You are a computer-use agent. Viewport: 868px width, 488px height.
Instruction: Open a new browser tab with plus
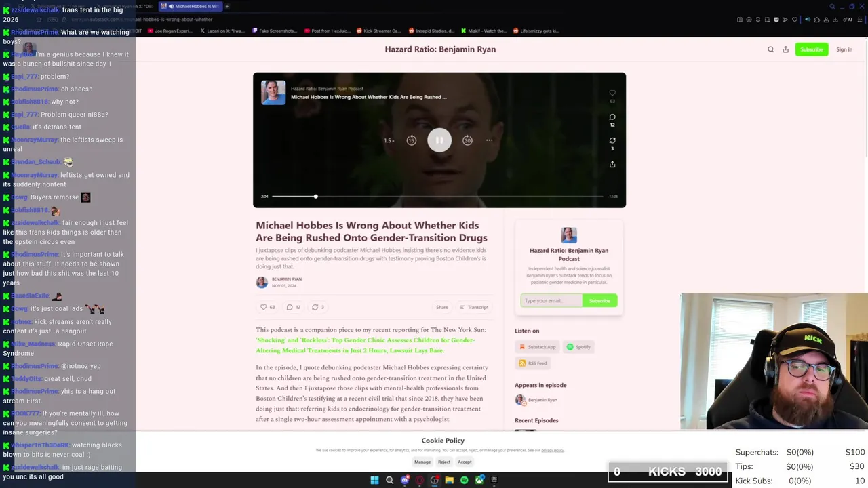coord(227,6)
